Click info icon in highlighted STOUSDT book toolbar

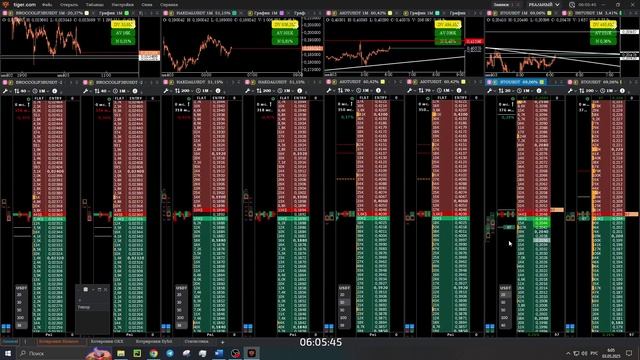tap(539, 91)
